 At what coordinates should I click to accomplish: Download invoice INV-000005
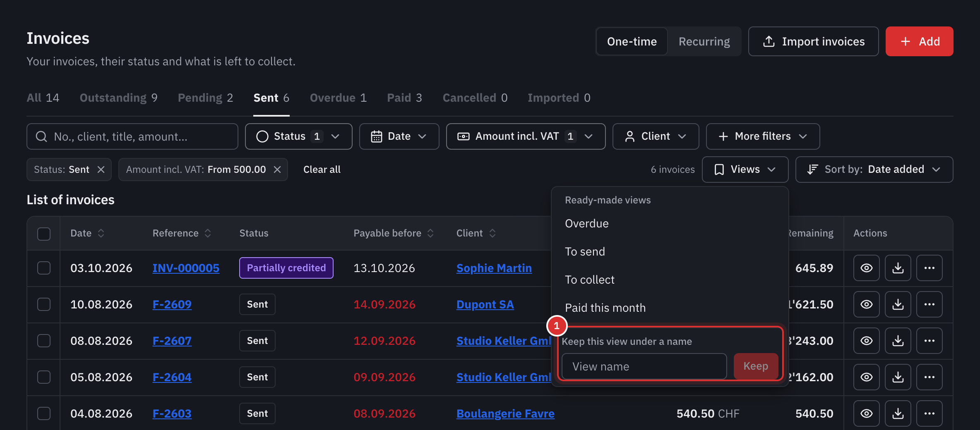pos(898,268)
